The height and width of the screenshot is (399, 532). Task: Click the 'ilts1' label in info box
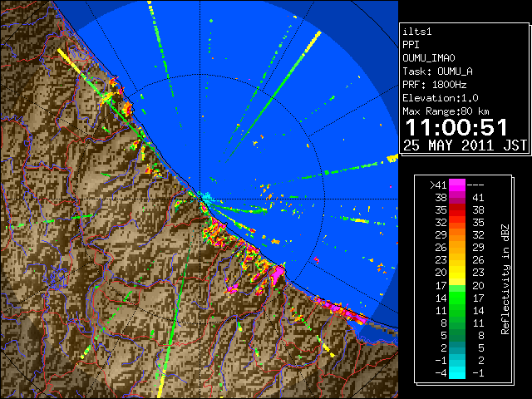(x=417, y=32)
